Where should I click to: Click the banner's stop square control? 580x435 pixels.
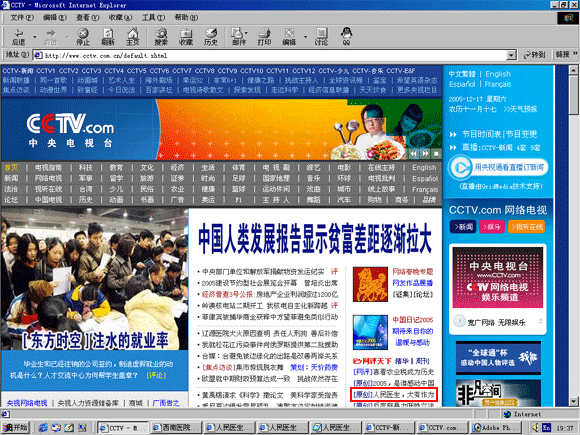pyautogui.click(x=436, y=153)
